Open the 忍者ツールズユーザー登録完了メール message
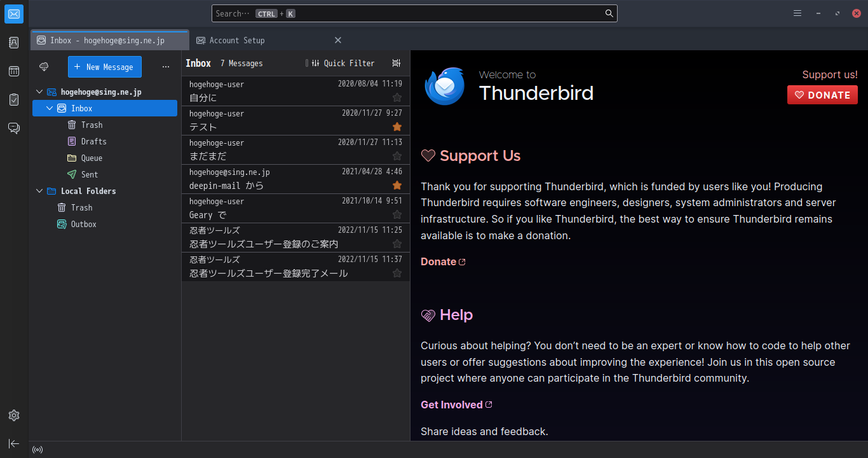The image size is (868, 458). coord(295,267)
